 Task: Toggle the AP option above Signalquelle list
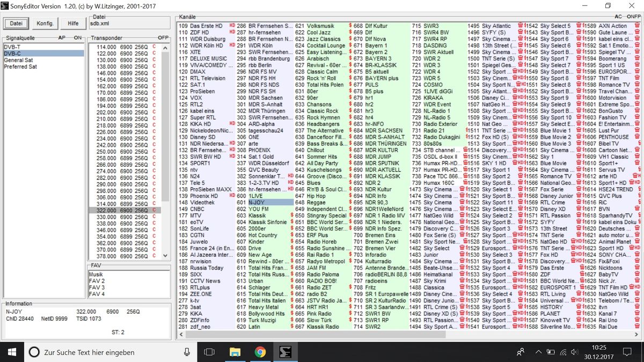point(62,38)
